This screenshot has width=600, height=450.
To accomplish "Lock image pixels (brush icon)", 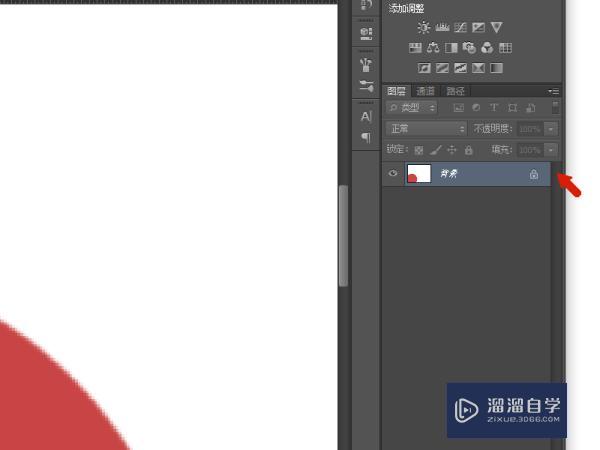I will tap(435, 150).
